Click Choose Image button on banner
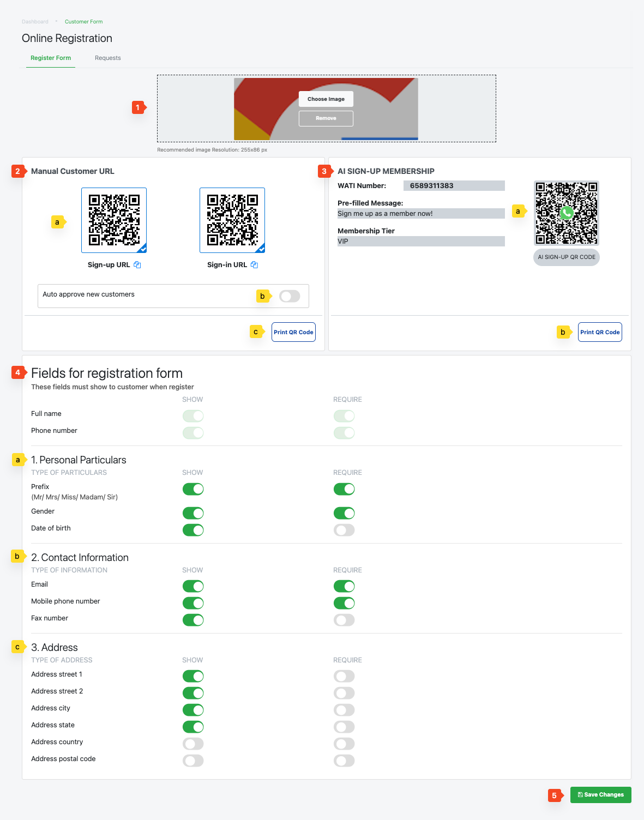 click(326, 99)
